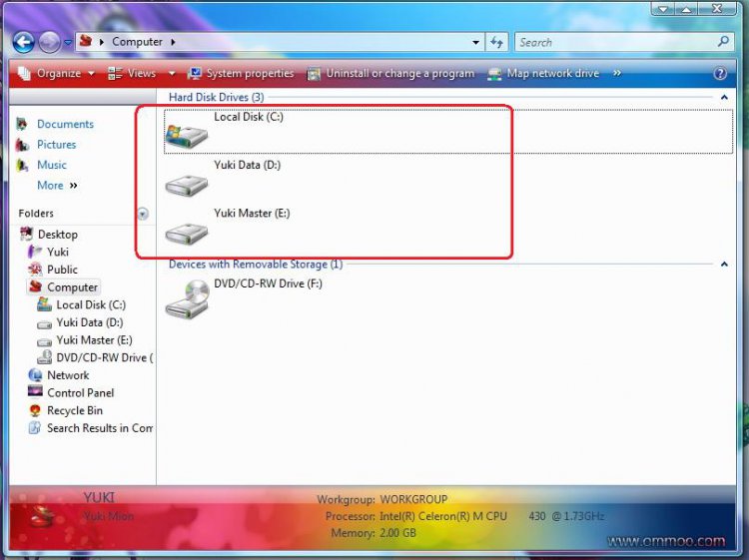Click the computer icon in details pane
This screenshot has height=560, width=749.
pos(43,516)
